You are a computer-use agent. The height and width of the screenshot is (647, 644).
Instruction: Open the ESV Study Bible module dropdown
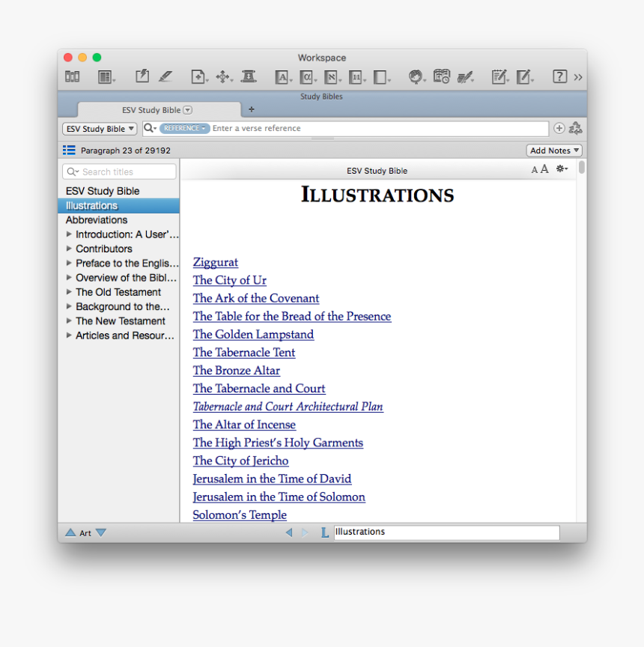(x=100, y=129)
